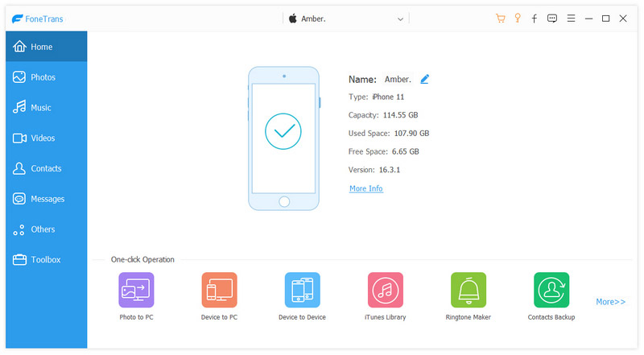This screenshot has height=355, width=644.
Task: Click the phone illustration checkmark
Action: 283,131
